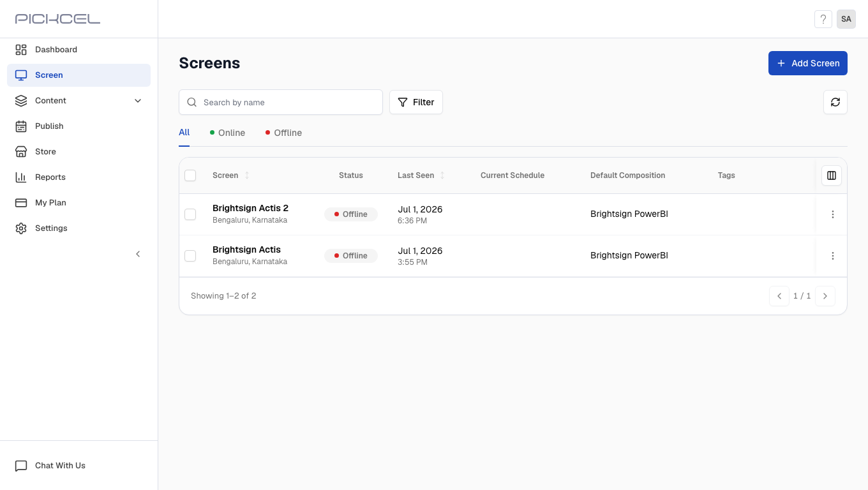
Task: Sort by Screen column arrows
Action: tap(247, 175)
